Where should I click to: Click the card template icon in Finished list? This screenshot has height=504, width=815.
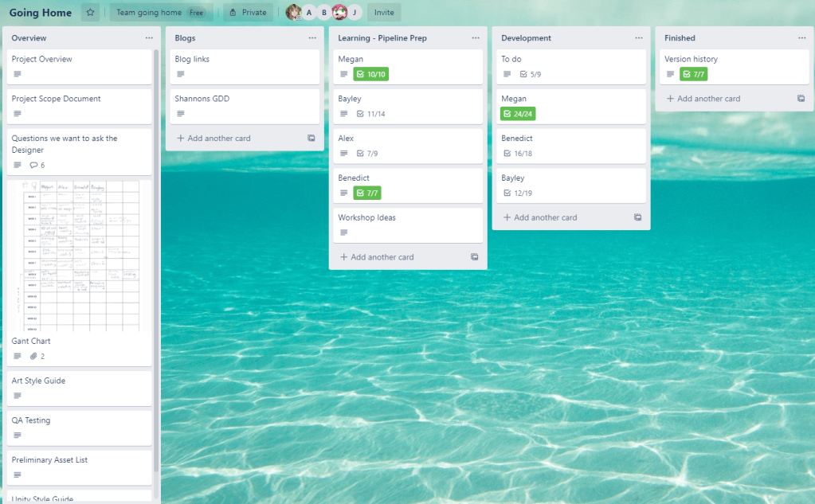[x=801, y=99]
